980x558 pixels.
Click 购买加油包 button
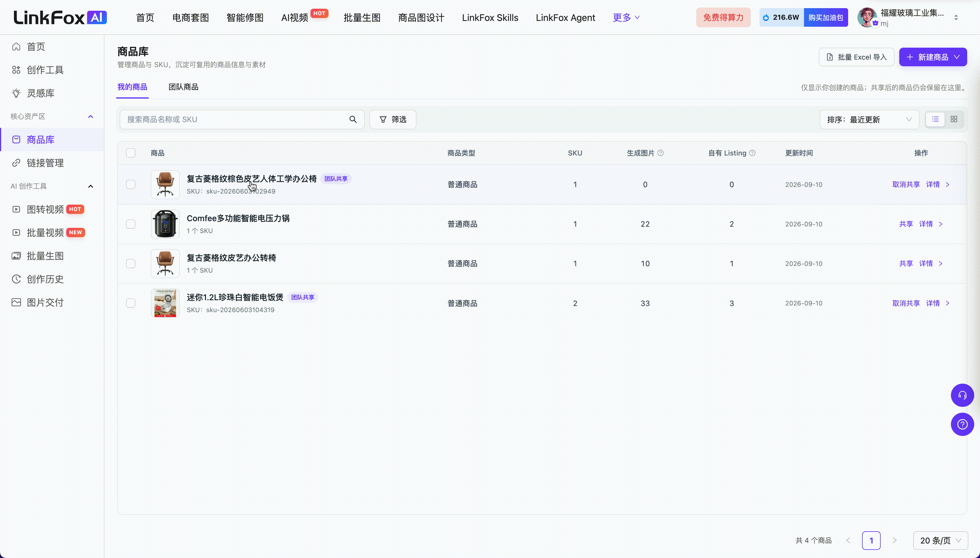[x=826, y=18]
